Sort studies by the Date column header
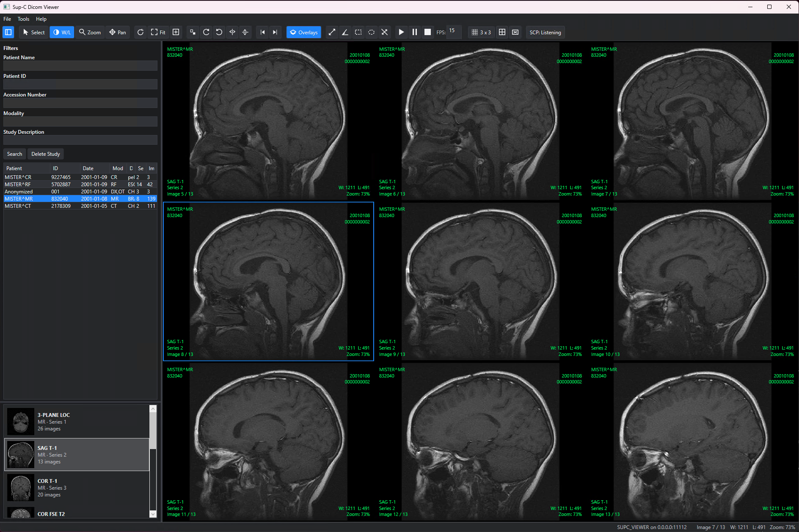 (94, 168)
